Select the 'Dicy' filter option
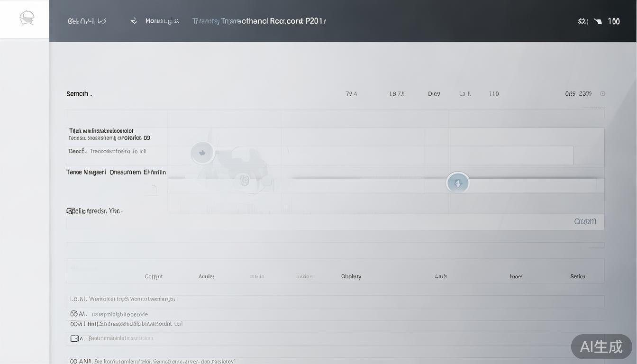The width and height of the screenshot is (637, 364). click(x=434, y=94)
